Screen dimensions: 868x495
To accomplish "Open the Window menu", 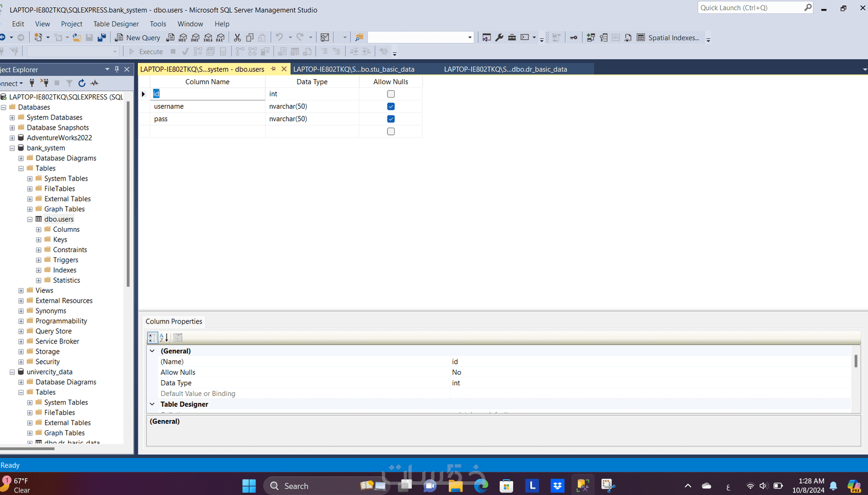I will [190, 24].
